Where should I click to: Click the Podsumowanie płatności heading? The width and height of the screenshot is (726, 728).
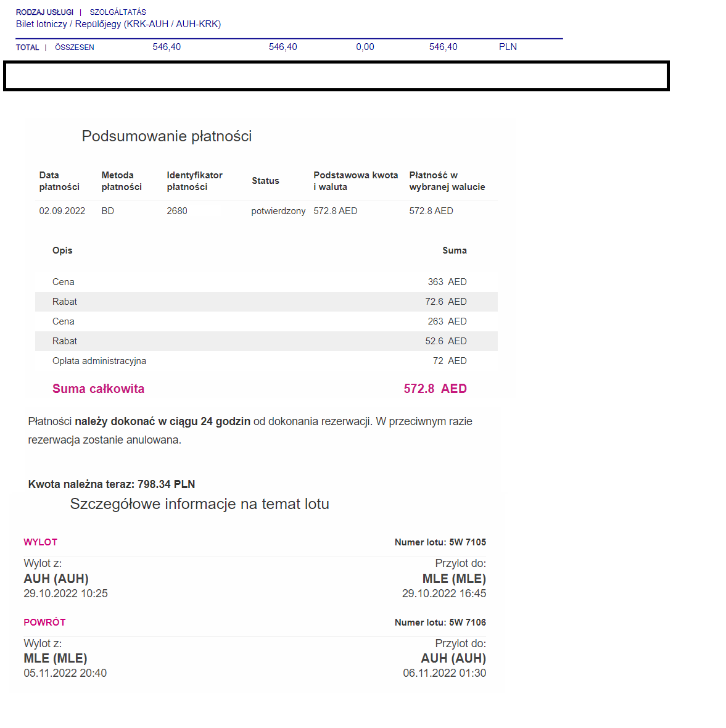(x=167, y=136)
